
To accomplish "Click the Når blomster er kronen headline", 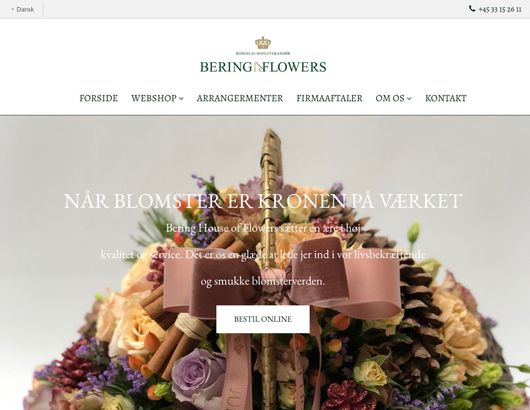I will coord(263,201).
